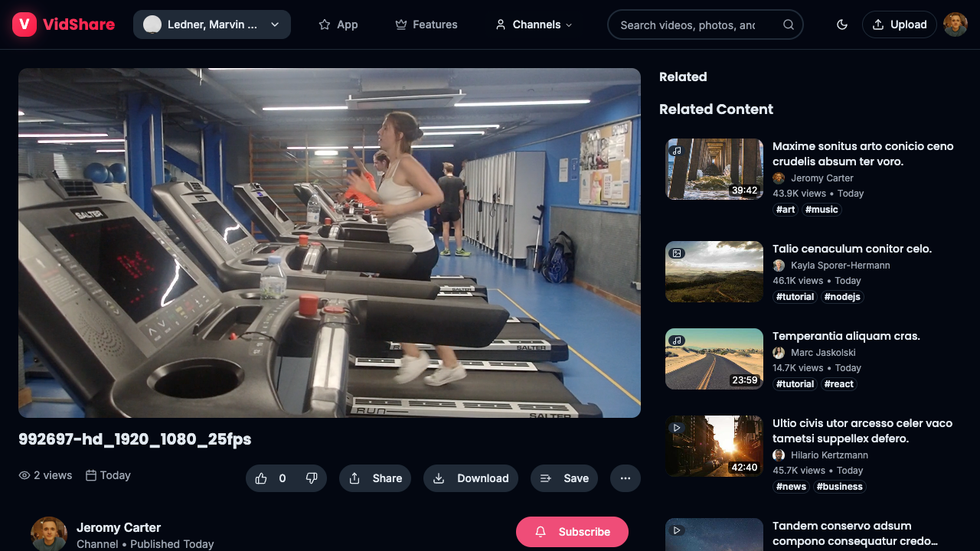The image size is (980, 551).
Task: Click music note icon on desert road thumbnail
Action: coord(677,341)
